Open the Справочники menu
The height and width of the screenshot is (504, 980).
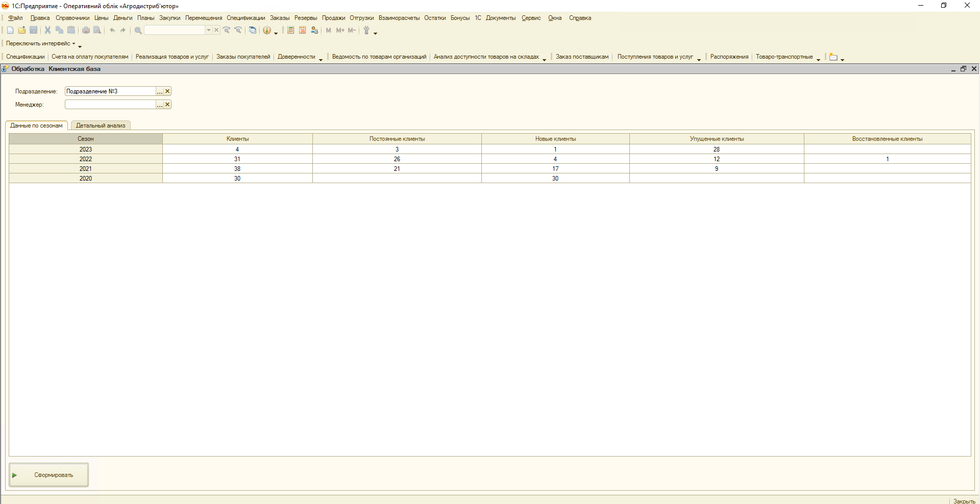point(72,18)
